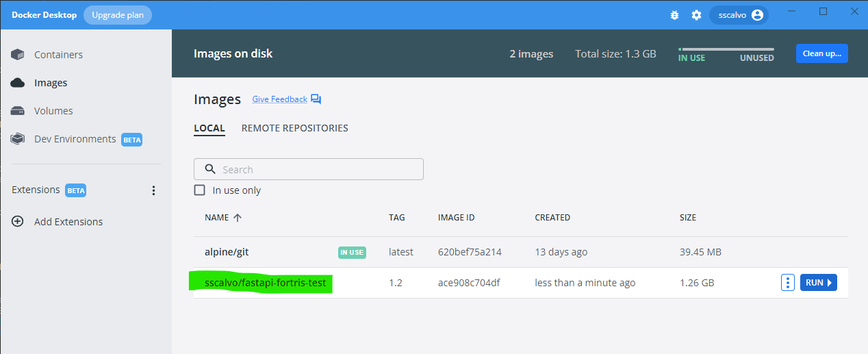
Task: Click the CREATED column header
Action: 552,218
